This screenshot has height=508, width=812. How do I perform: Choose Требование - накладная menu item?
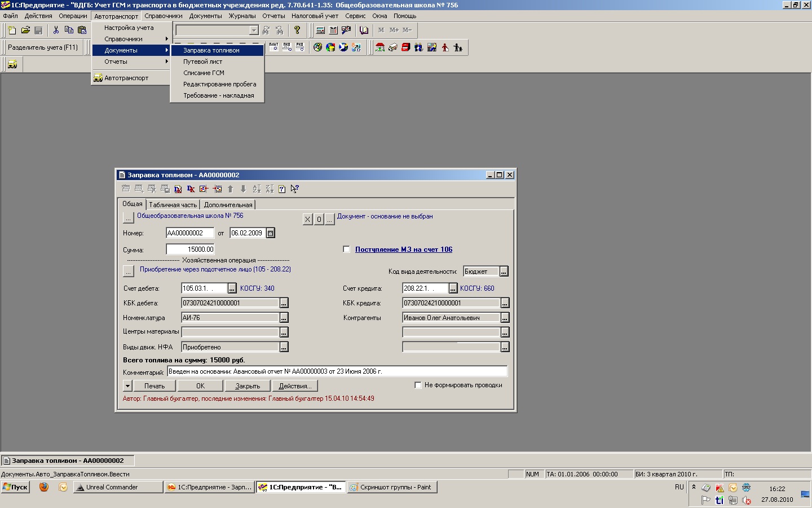pyautogui.click(x=217, y=95)
